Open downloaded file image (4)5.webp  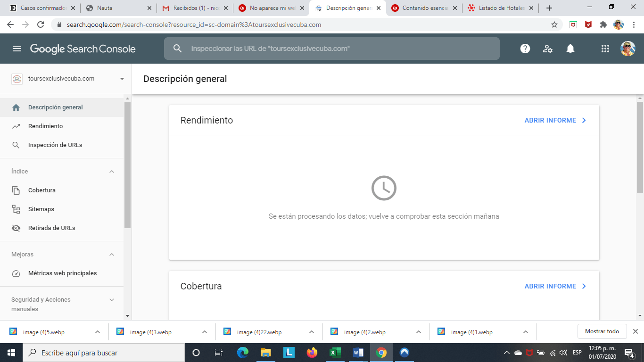[44, 332]
